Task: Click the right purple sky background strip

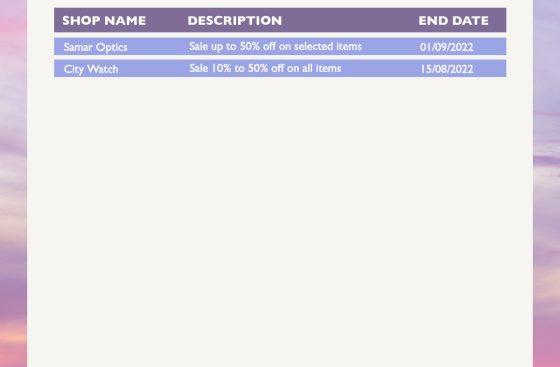Action: coord(546,184)
